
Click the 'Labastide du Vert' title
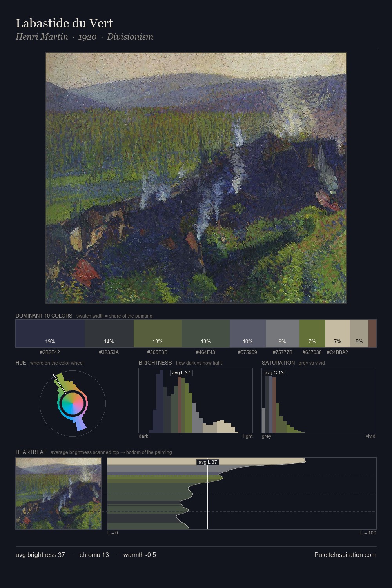pyautogui.click(x=64, y=23)
